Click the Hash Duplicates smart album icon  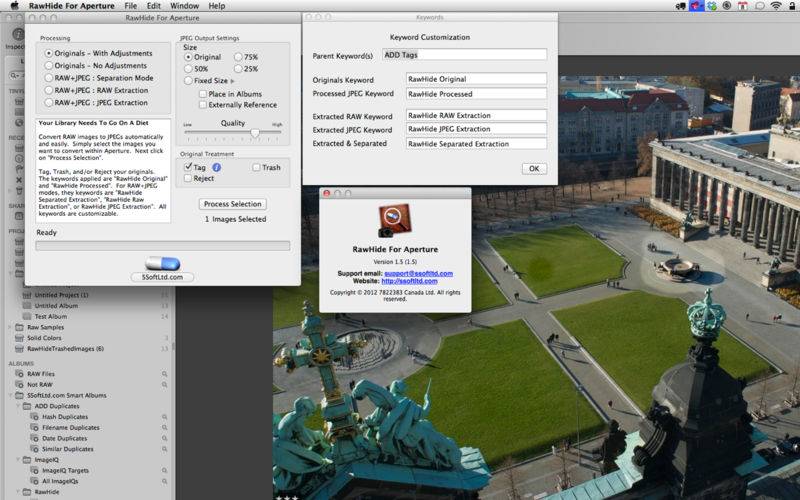[x=35, y=416]
